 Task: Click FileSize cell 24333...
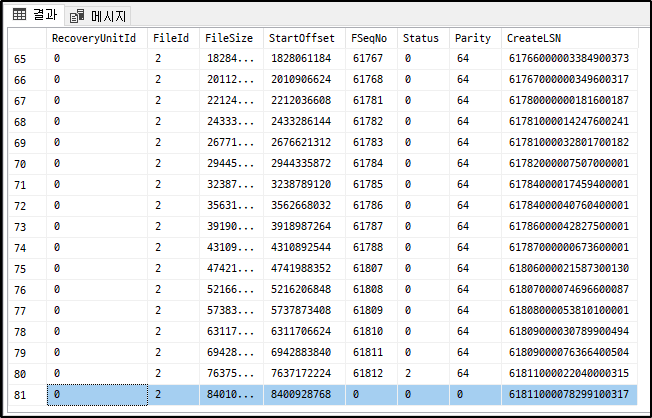tap(231, 121)
